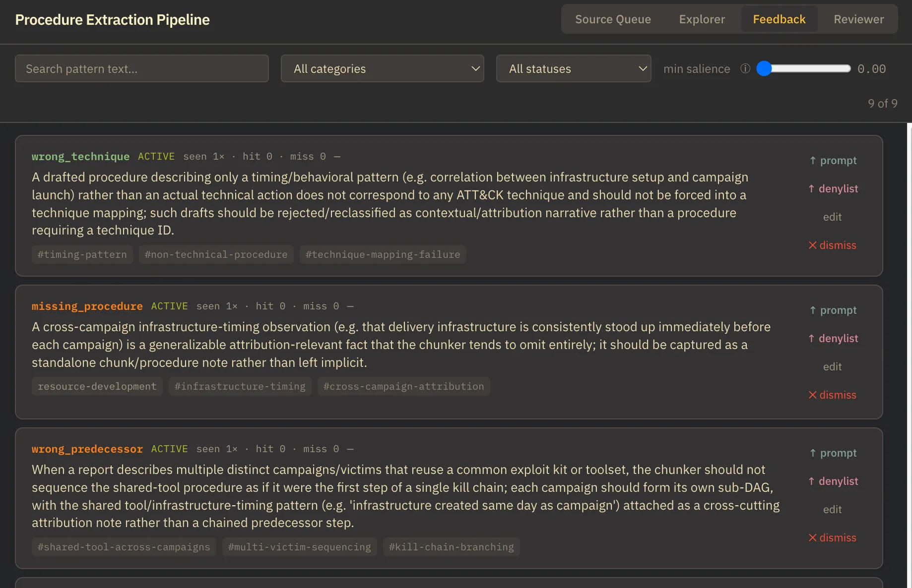Screen dimensions: 912x588
Task: Click the #infrastructure-timing tag
Action: 240,386
